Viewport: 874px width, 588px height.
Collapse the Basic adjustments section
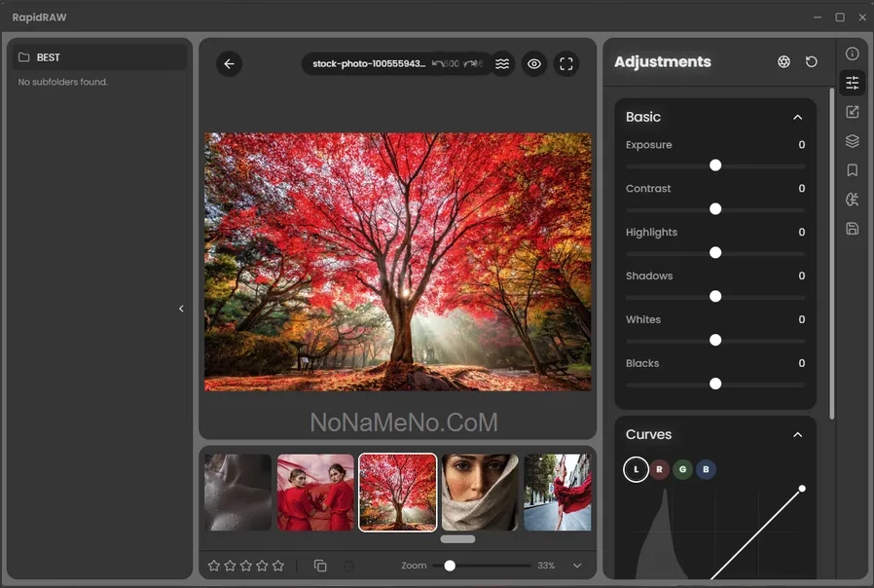click(x=798, y=117)
